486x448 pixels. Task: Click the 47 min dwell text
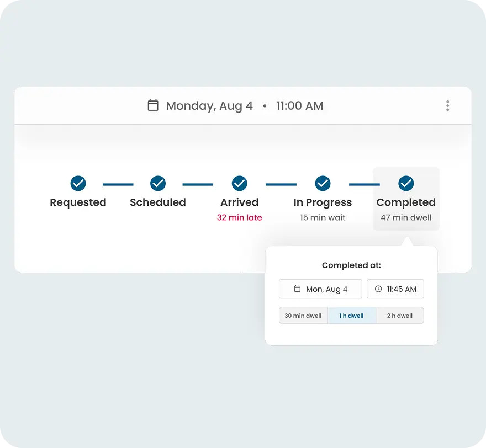tap(406, 218)
